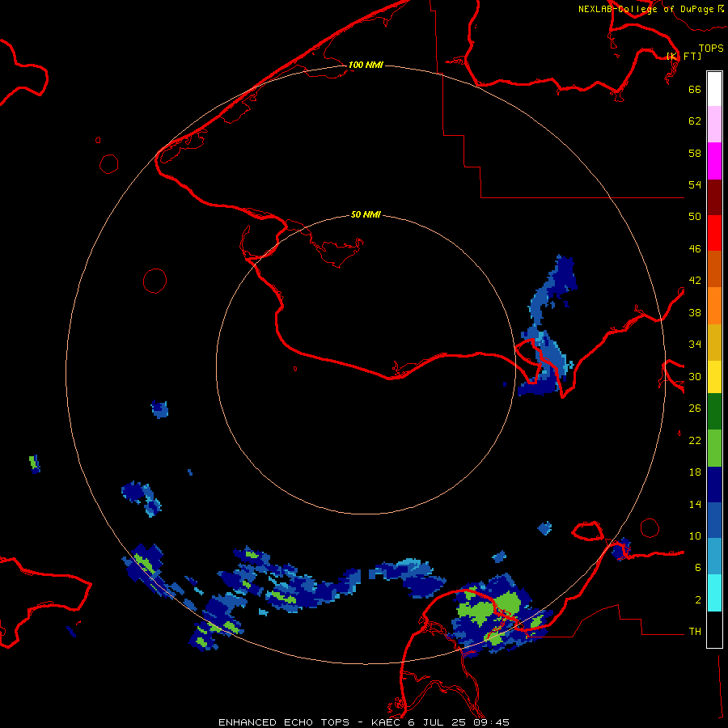Select the black TH threshold legend swatch
Image resolution: width=728 pixels, height=728 pixels.
click(714, 629)
